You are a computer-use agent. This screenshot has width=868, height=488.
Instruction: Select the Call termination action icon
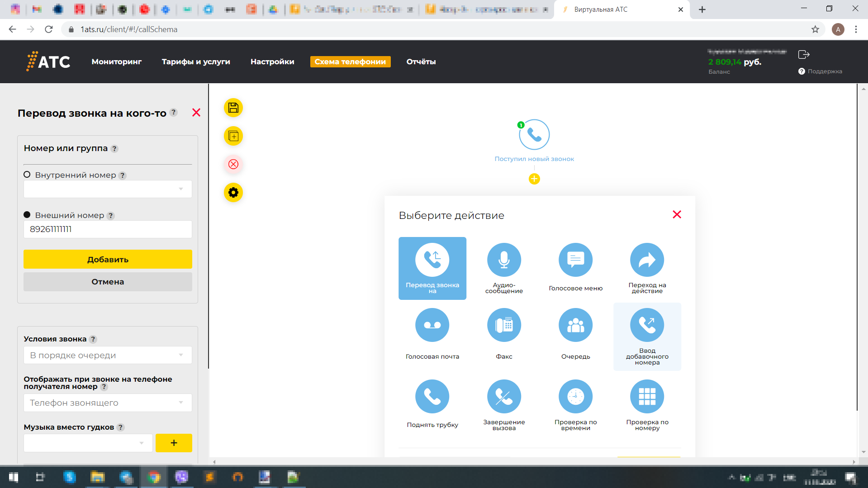tap(504, 397)
